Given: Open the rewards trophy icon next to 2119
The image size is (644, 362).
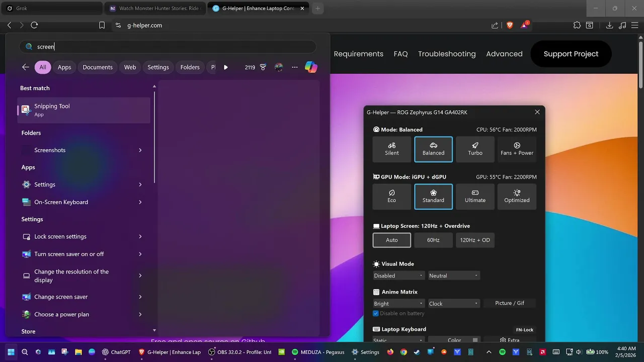Looking at the screenshot, I should [263, 67].
